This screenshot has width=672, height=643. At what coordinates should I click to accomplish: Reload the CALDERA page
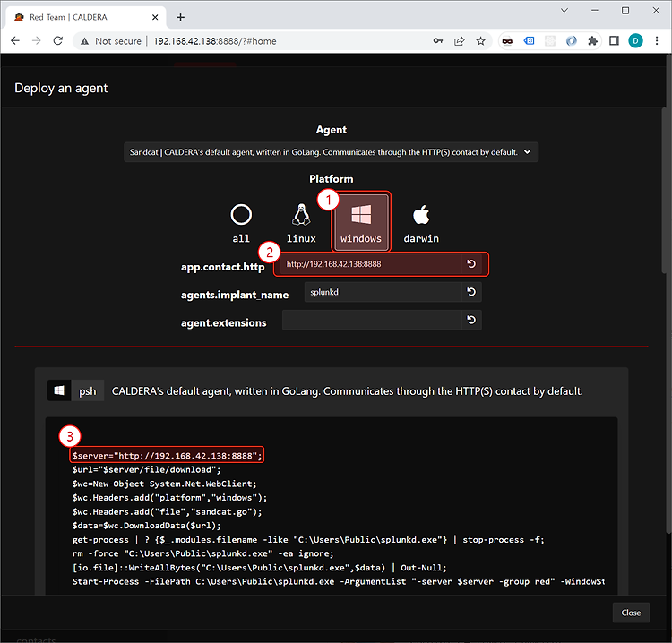tap(58, 40)
